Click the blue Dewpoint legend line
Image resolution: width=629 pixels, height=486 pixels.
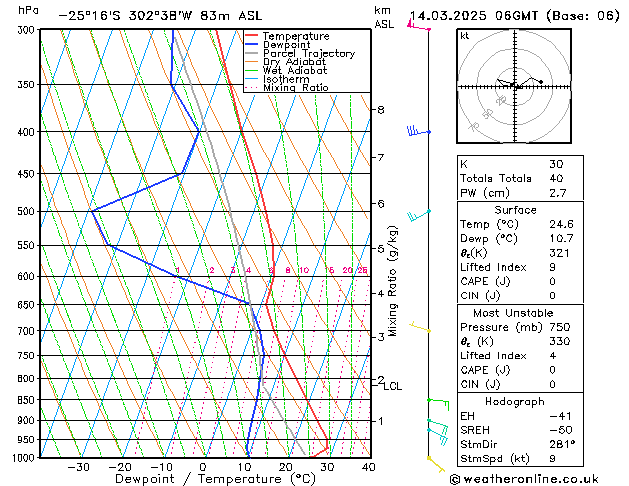click(252, 45)
